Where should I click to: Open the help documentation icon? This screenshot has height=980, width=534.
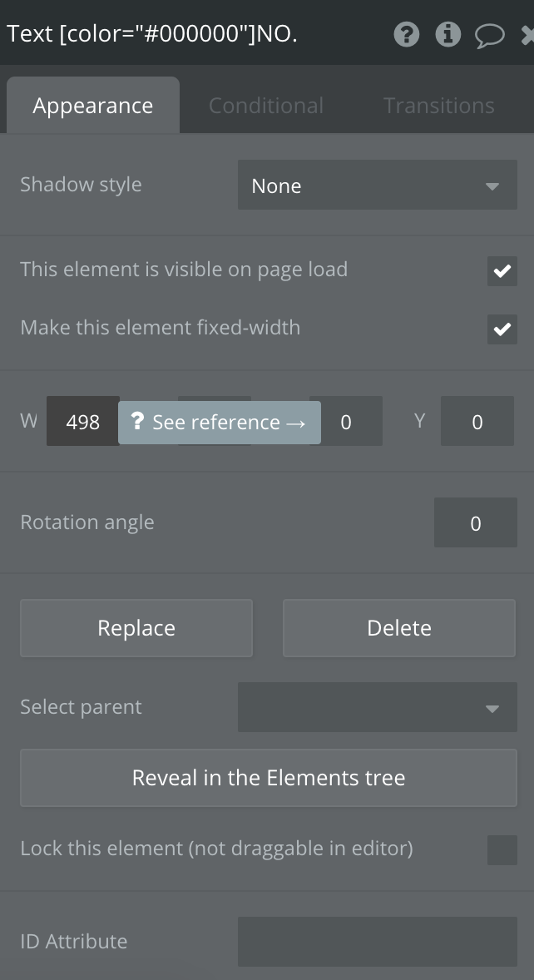pyautogui.click(x=407, y=35)
